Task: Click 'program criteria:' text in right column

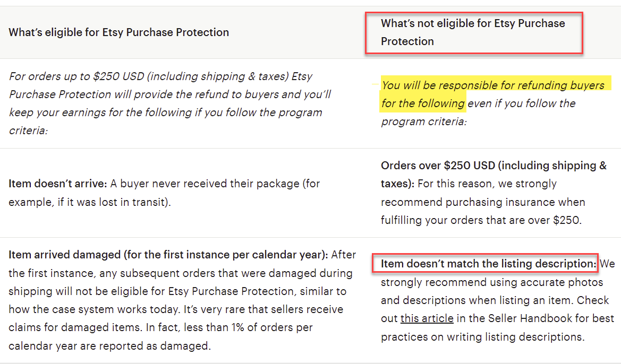Action: point(424,122)
